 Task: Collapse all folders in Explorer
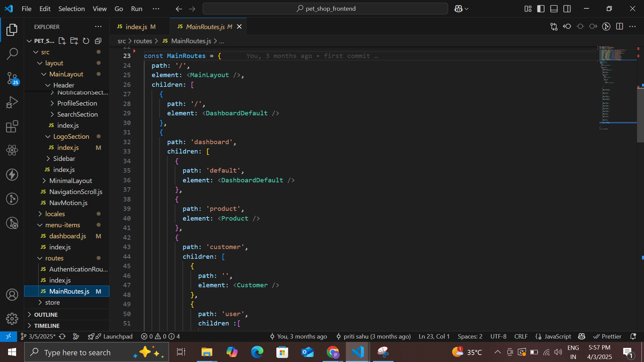pos(98,41)
